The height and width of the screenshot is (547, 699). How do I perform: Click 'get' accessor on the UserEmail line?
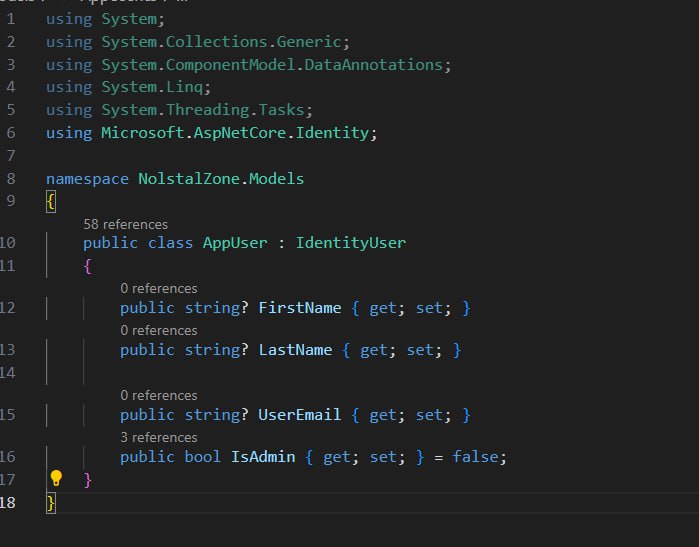(x=382, y=415)
